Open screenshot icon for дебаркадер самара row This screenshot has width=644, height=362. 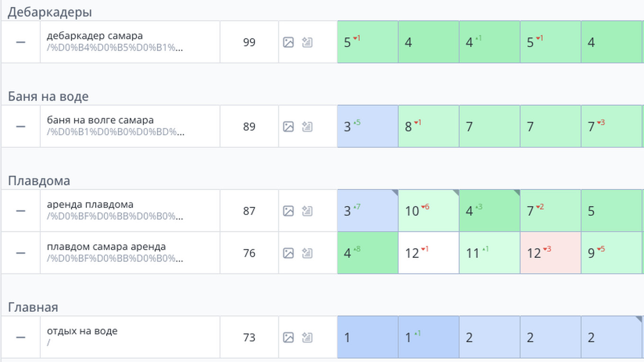coord(288,43)
